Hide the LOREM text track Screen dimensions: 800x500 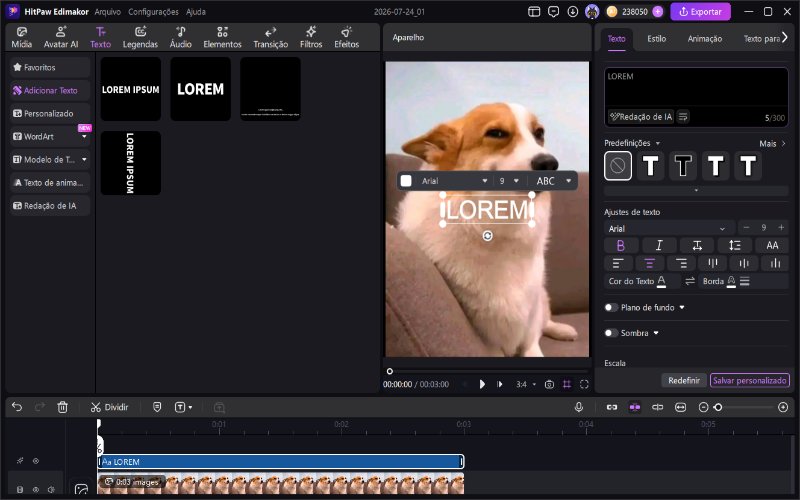coord(36,461)
